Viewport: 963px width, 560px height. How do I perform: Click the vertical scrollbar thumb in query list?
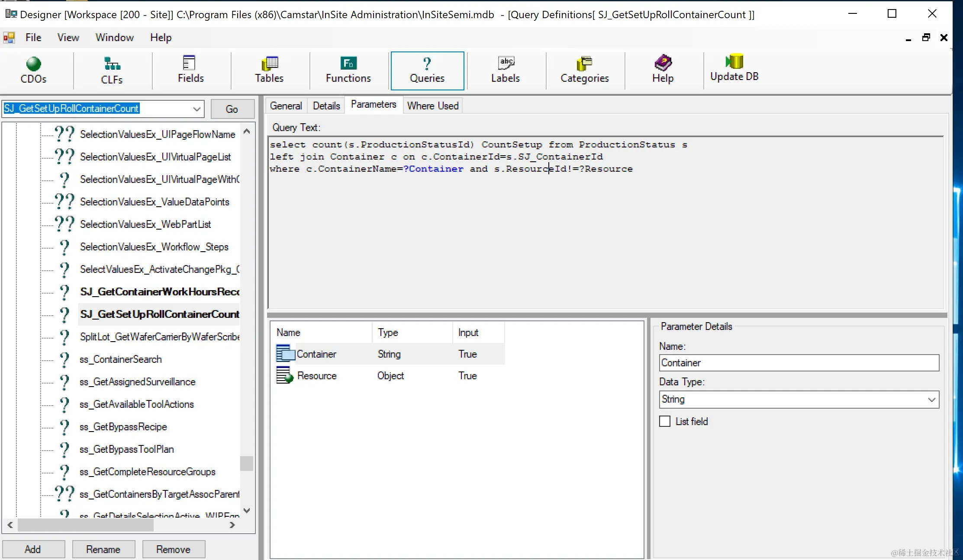pyautogui.click(x=247, y=463)
